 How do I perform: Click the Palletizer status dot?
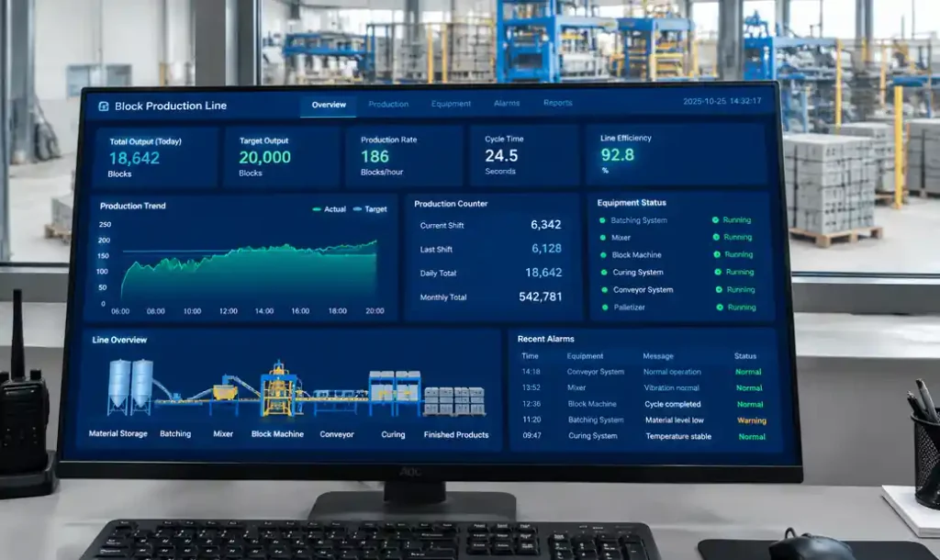[605, 308]
